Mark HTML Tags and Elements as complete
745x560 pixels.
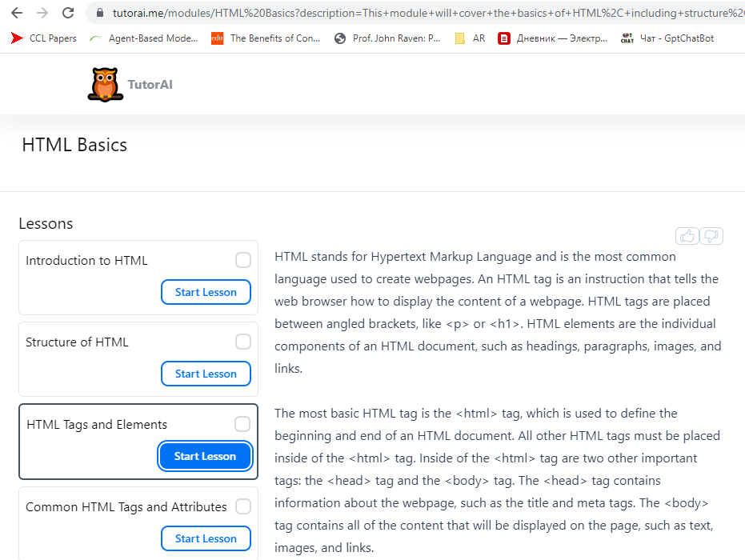tap(242, 424)
